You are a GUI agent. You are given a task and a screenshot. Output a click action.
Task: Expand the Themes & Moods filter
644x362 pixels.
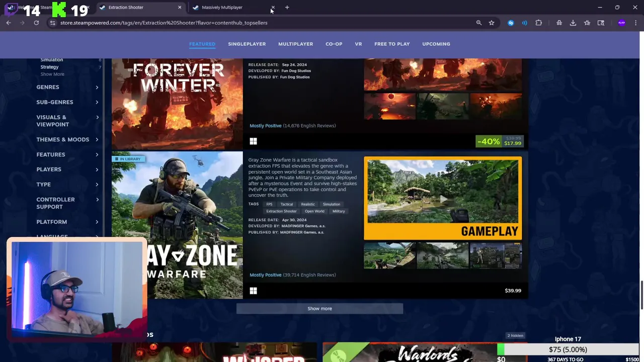pyautogui.click(x=67, y=139)
